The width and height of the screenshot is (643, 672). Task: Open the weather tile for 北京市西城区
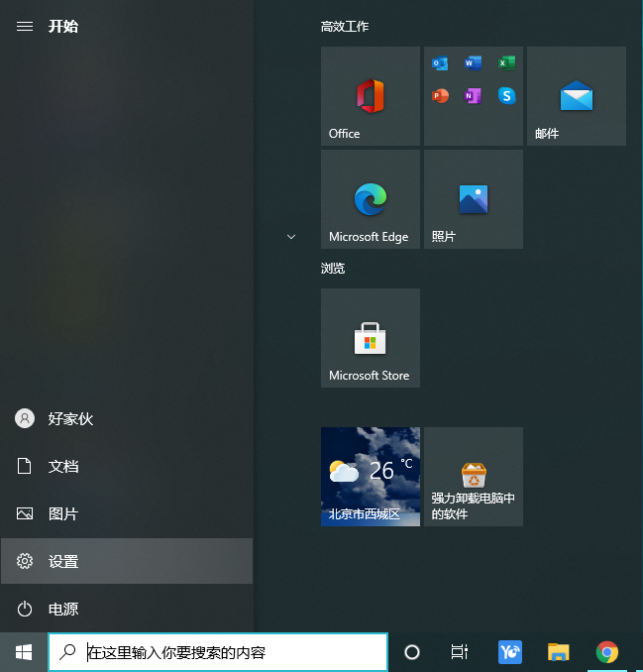coord(370,477)
